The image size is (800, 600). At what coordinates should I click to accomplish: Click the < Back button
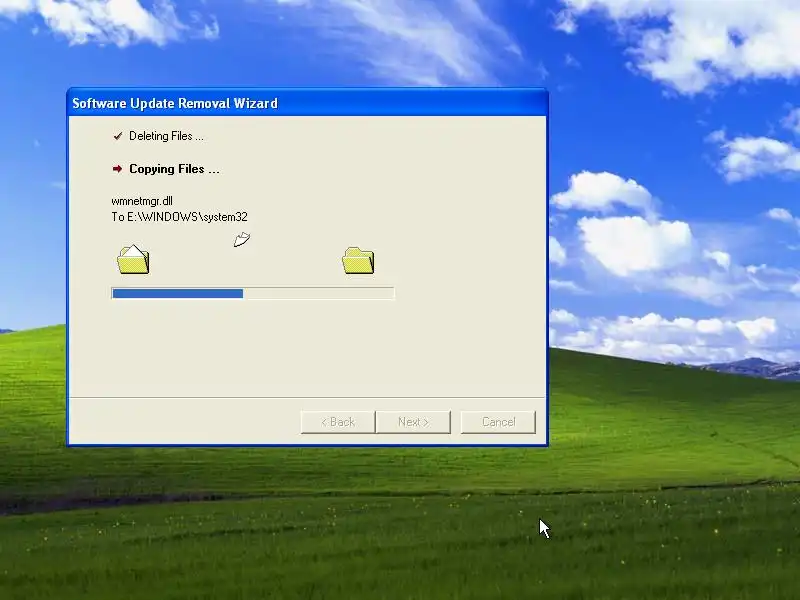click(338, 422)
